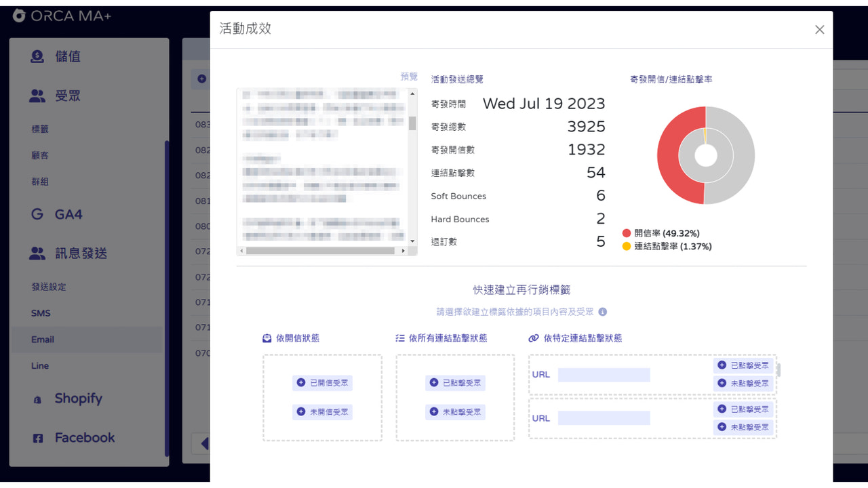Viewport: 868px width, 488px height.
Task: Click the 連結點擊數 value 54
Action: pos(595,173)
